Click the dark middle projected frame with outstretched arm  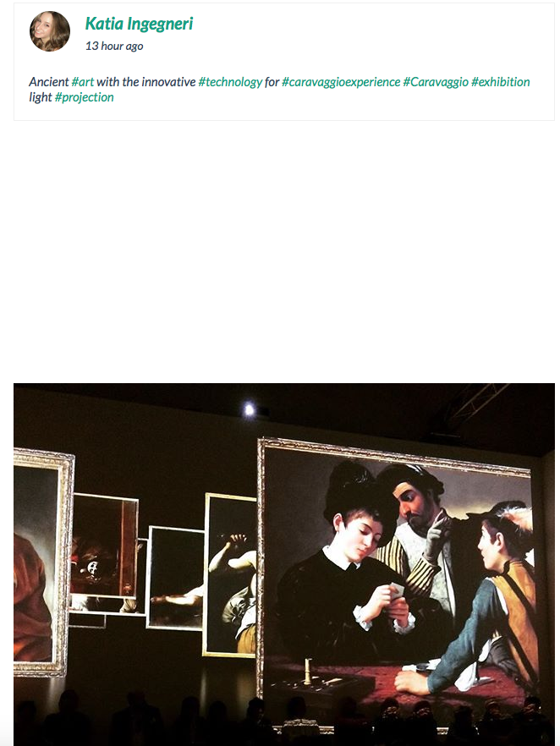[176, 578]
